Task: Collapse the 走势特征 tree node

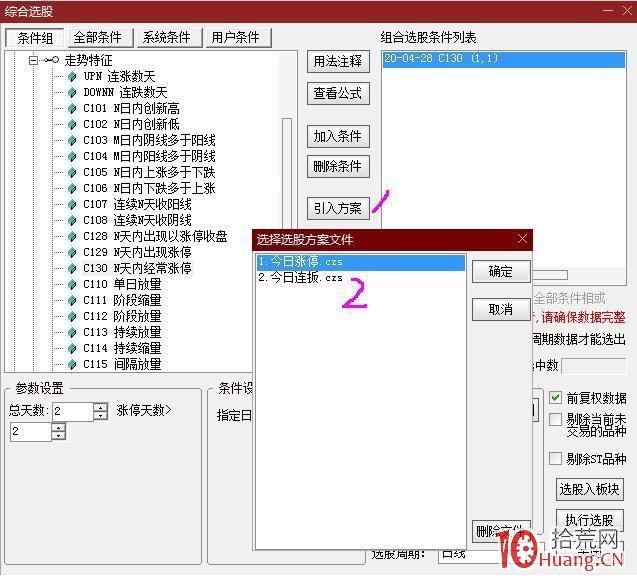Action: (33, 60)
